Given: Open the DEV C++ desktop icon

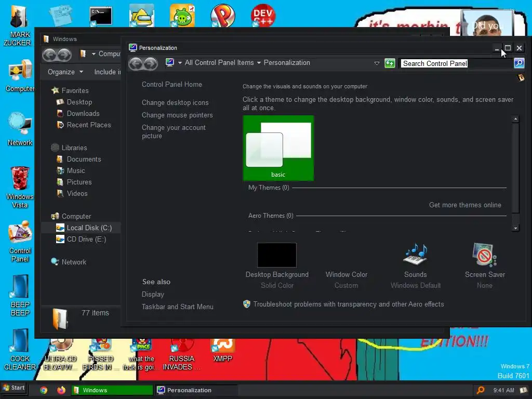Looking at the screenshot, I should click(263, 16).
